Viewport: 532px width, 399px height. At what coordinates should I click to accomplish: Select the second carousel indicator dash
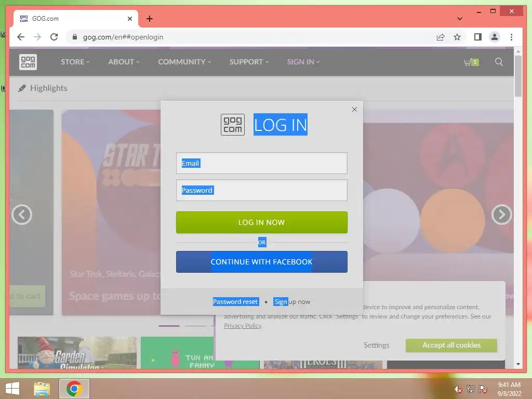(195, 326)
